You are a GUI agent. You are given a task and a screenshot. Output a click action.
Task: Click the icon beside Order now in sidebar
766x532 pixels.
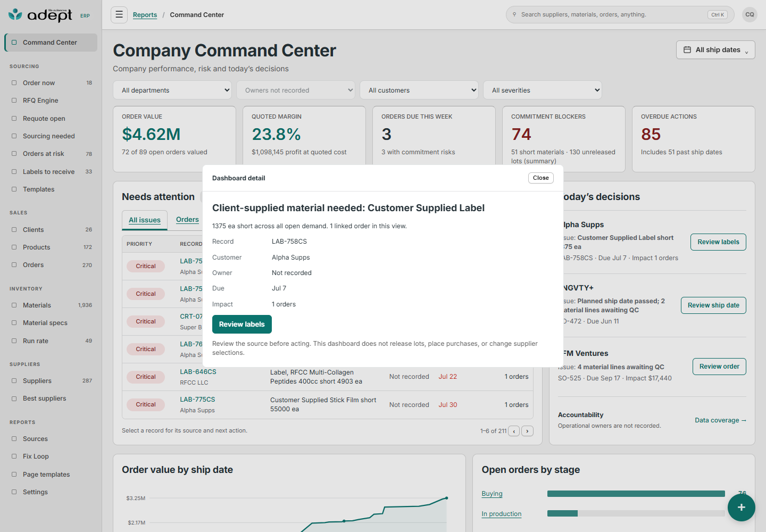tap(14, 83)
